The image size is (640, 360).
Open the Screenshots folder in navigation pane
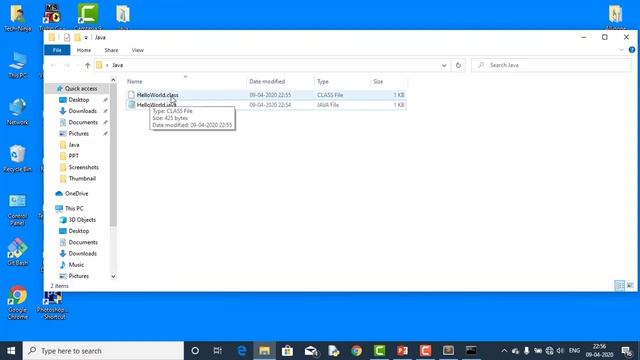(x=83, y=167)
